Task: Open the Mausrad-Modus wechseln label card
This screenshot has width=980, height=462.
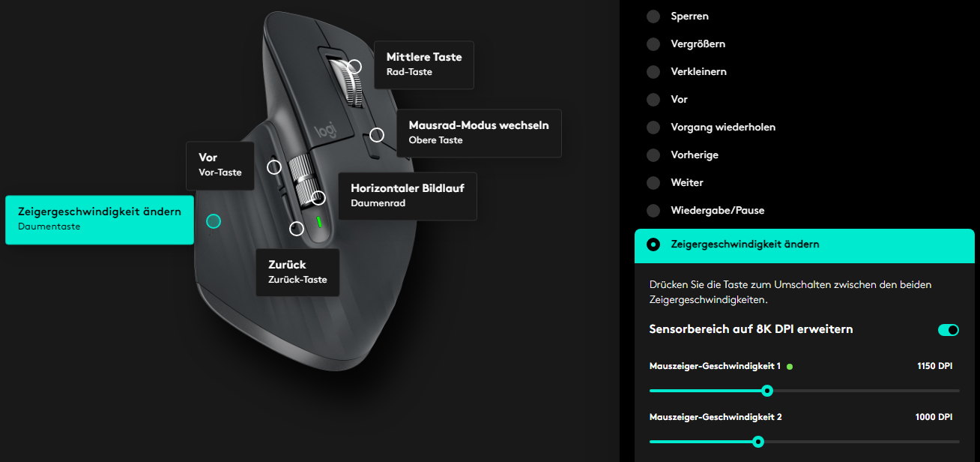Action: click(479, 133)
